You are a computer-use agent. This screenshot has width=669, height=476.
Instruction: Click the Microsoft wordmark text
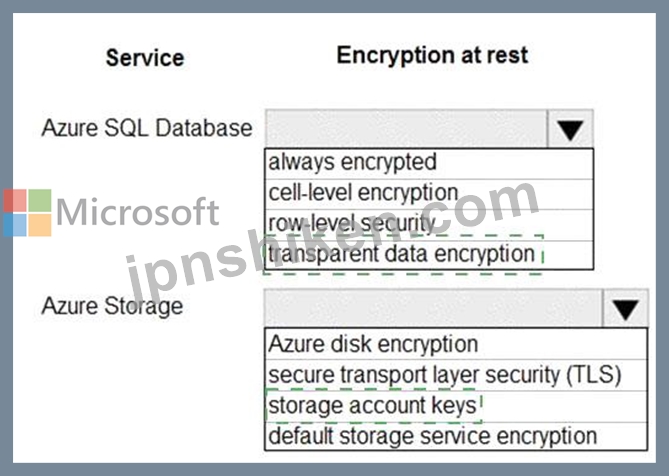(137, 212)
